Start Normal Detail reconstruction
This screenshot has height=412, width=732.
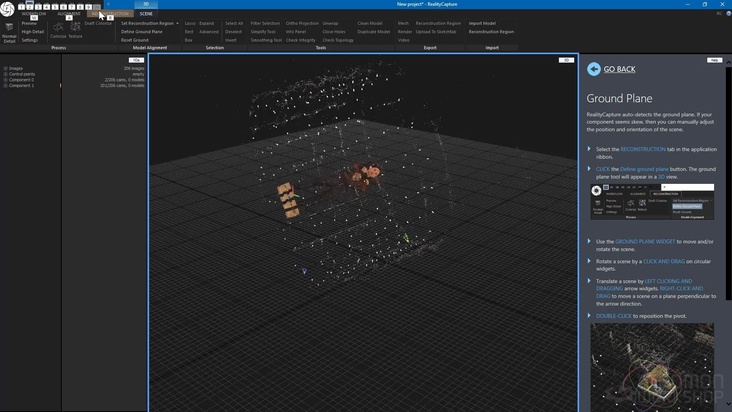pyautogui.click(x=9, y=32)
